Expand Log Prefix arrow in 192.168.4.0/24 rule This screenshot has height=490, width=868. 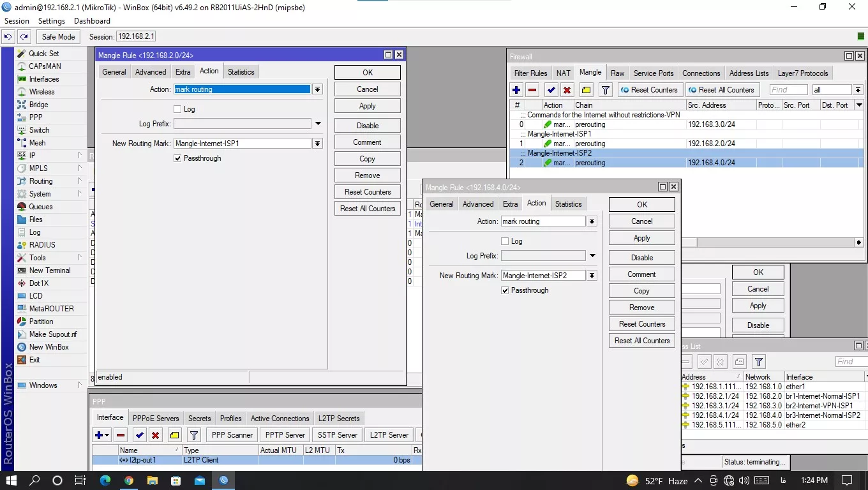click(592, 256)
